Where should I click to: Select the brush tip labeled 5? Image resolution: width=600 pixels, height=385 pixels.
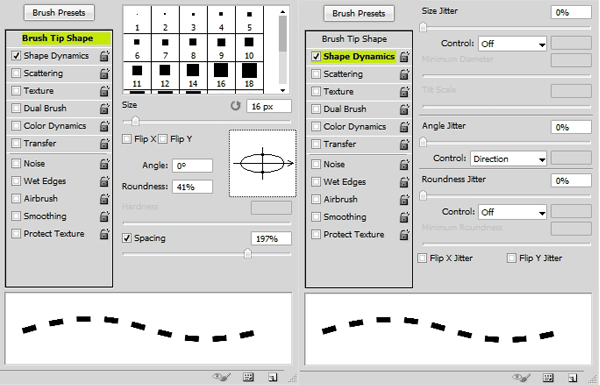pos(249,20)
